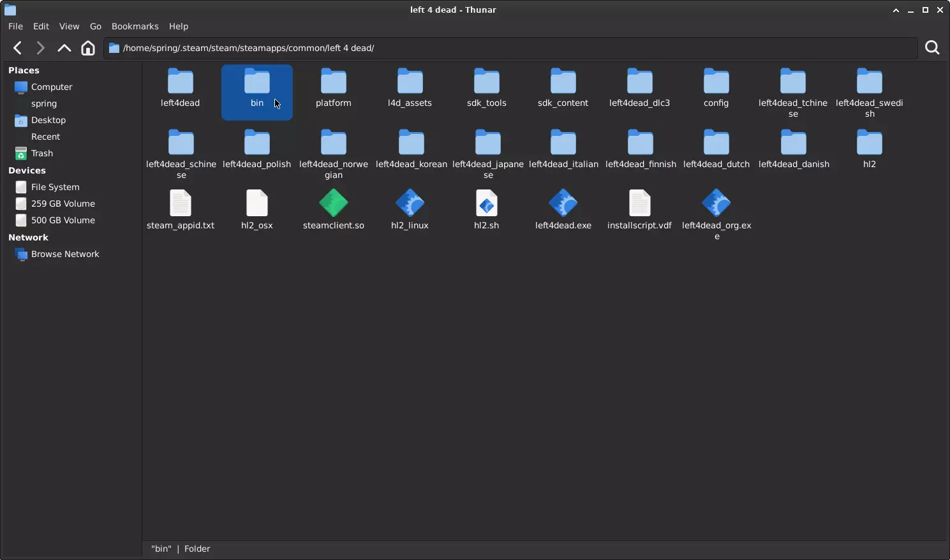Select the left4dead_finnish folder

click(x=641, y=149)
